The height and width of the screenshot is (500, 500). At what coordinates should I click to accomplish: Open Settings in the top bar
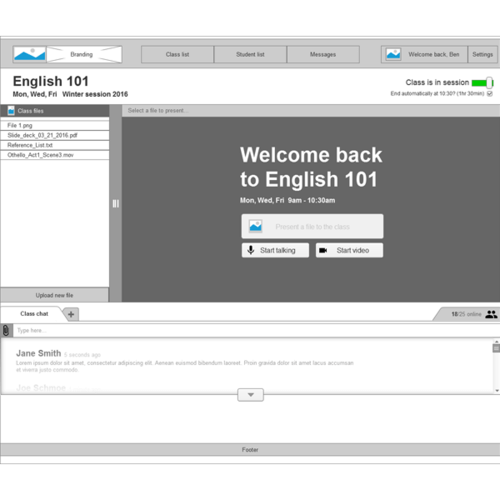(482, 54)
